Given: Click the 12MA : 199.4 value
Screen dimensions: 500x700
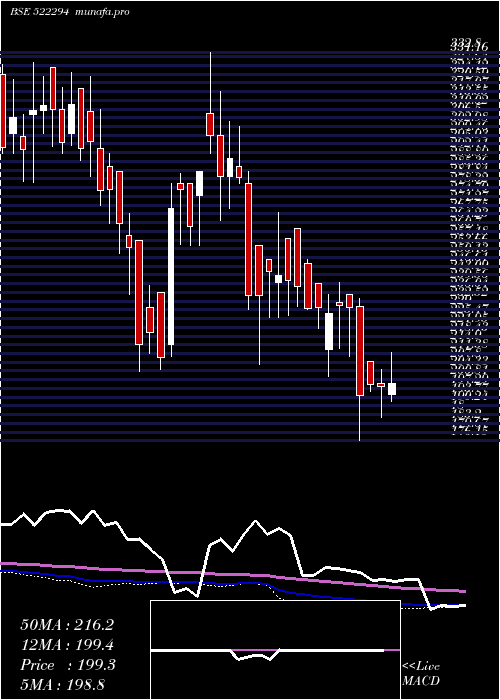Looking at the screenshot, I should pos(67,645).
